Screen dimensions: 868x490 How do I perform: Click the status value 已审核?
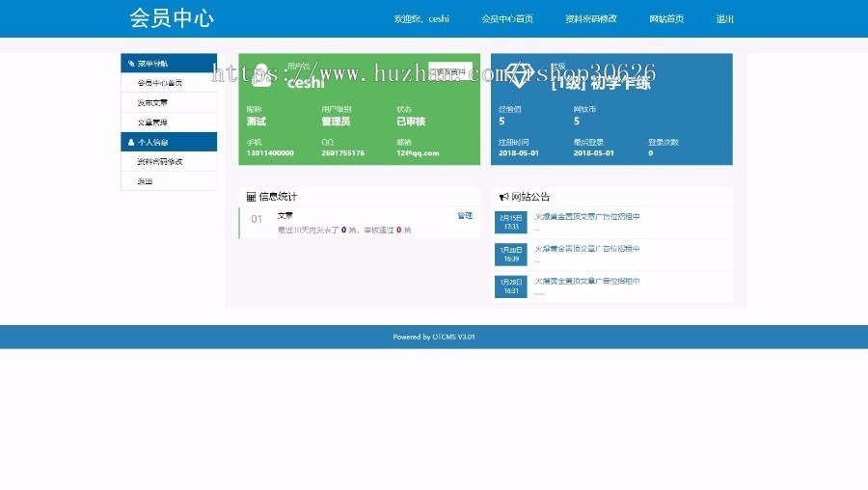pos(411,122)
